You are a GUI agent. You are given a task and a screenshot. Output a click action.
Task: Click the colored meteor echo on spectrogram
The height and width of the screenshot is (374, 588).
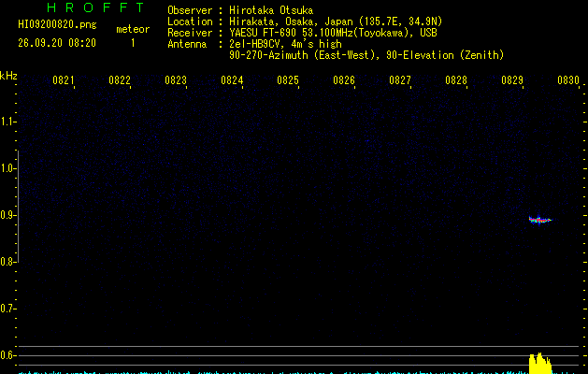[x=540, y=220]
